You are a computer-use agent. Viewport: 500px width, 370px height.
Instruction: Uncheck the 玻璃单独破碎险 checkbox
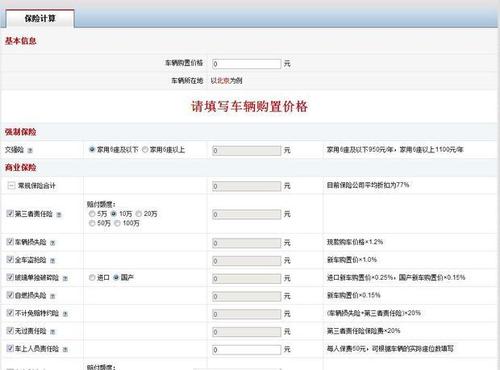10,277
